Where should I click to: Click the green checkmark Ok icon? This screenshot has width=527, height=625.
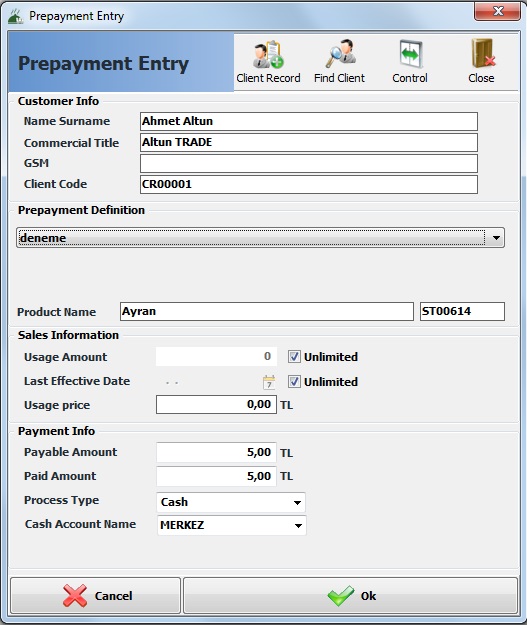pyautogui.click(x=340, y=596)
